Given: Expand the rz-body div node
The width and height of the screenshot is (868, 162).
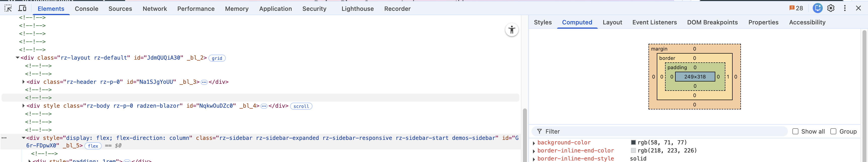Looking at the screenshot, I should pyautogui.click(x=23, y=106).
